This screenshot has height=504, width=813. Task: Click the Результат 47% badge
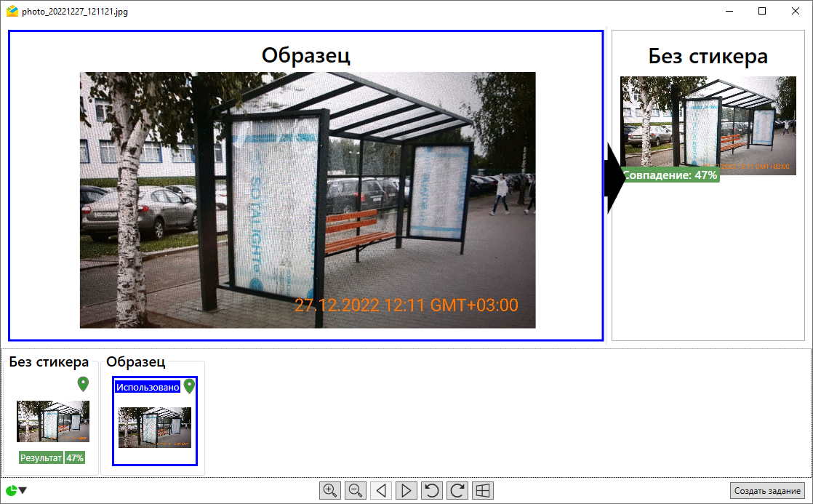(52, 457)
